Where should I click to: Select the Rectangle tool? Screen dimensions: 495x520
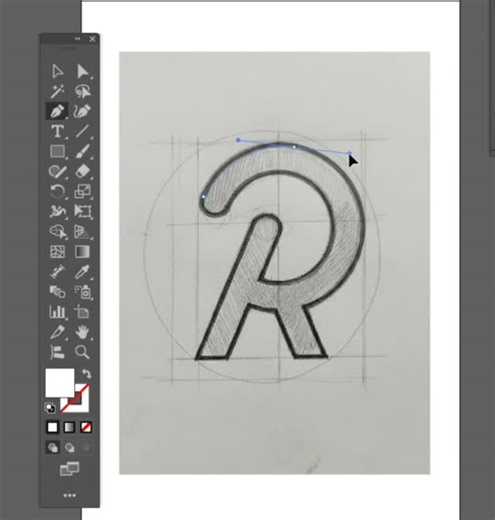pos(57,151)
